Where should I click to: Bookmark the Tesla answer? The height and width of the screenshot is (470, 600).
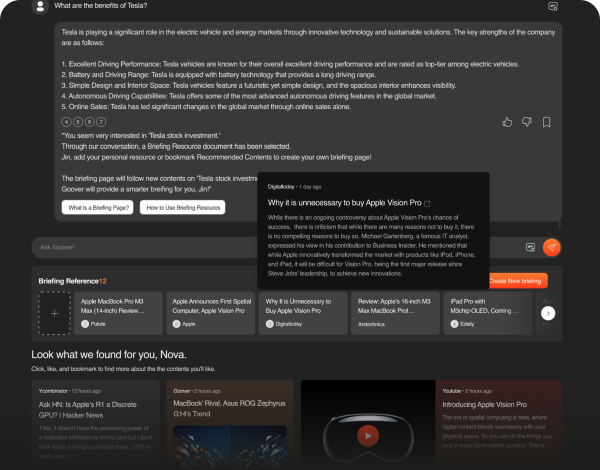coord(546,122)
